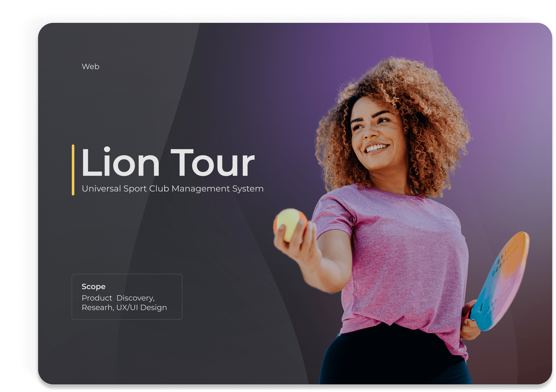Viewport: 556px width, 392px height.
Task: Click the word "Universal" in the subtitle
Action: (x=101, y=189)
